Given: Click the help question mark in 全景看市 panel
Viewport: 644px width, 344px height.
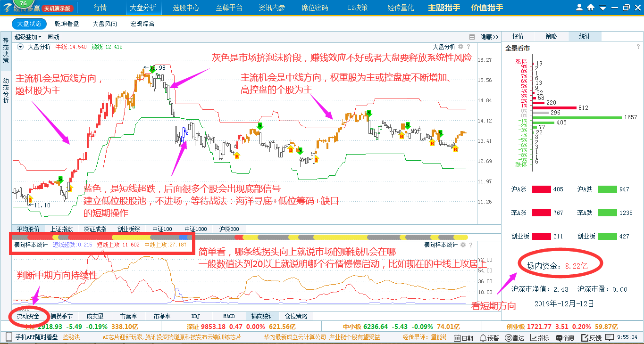Looking at the screenshot, I should tap(638, 47).
